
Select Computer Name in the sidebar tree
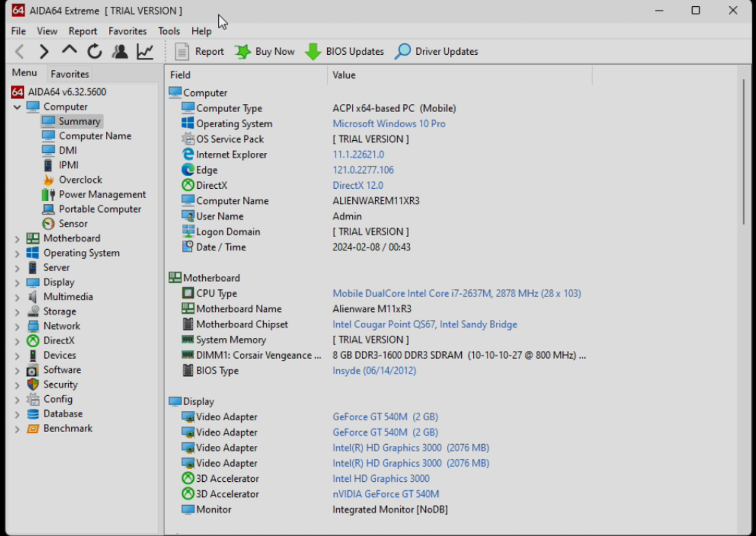tap(87, 136)
